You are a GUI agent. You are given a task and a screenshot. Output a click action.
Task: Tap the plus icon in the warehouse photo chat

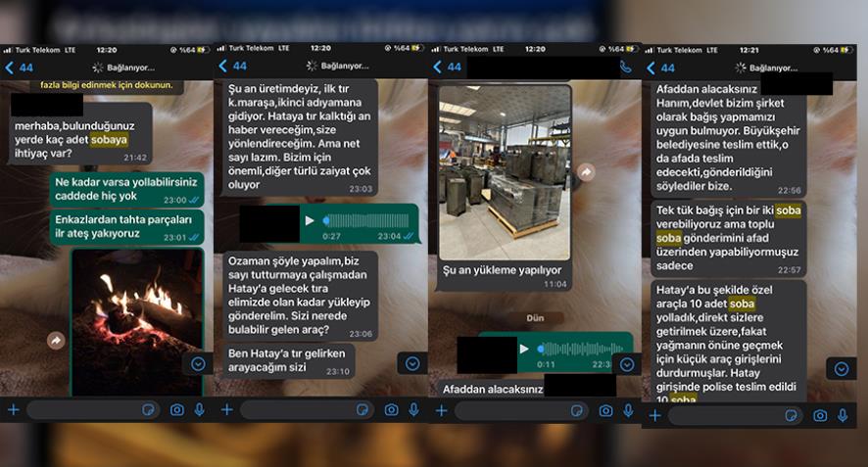point(441,410)
